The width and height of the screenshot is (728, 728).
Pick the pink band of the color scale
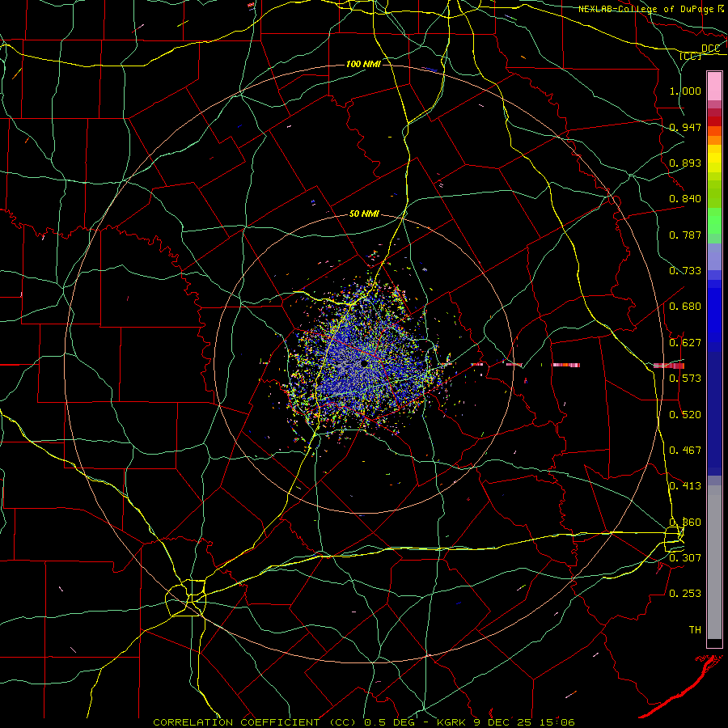point(714,87)
